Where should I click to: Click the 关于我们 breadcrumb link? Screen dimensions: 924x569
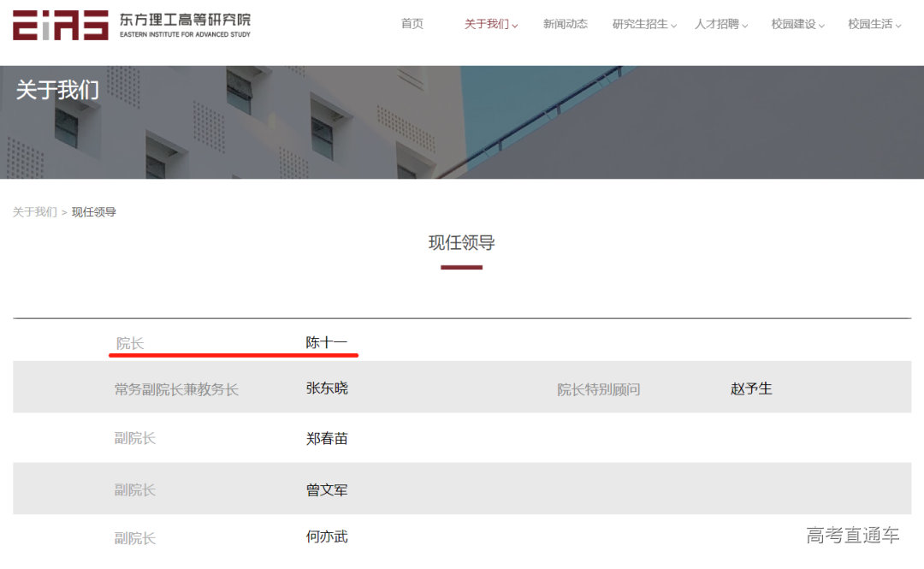[33, 211]
